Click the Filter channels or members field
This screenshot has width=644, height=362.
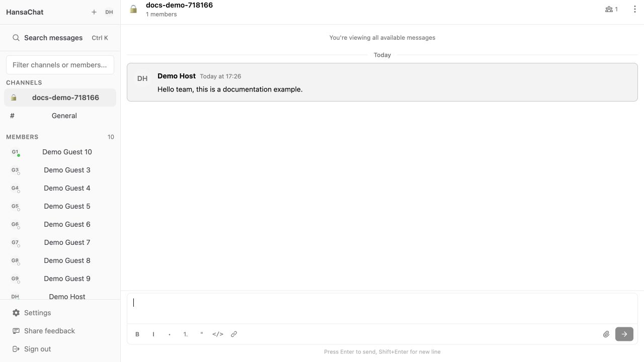tap(60, 65)
